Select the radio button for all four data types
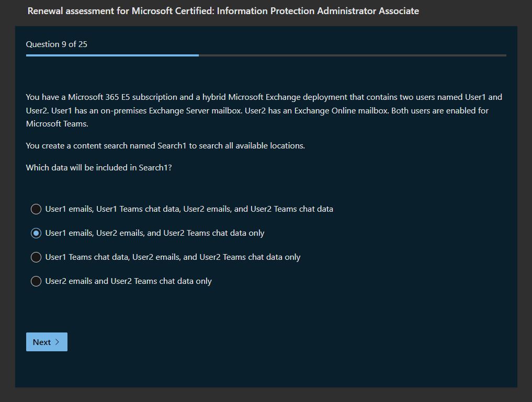 (36, 209)
